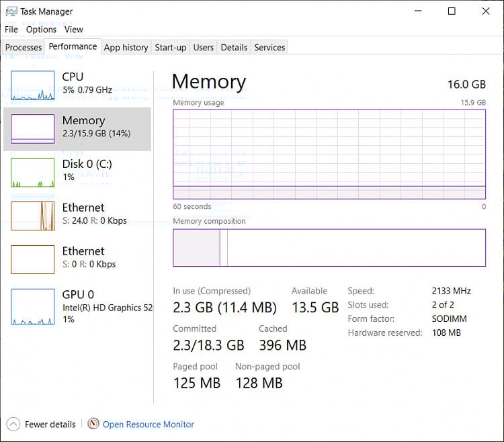Go to the Users tab

tap(204, 47)
